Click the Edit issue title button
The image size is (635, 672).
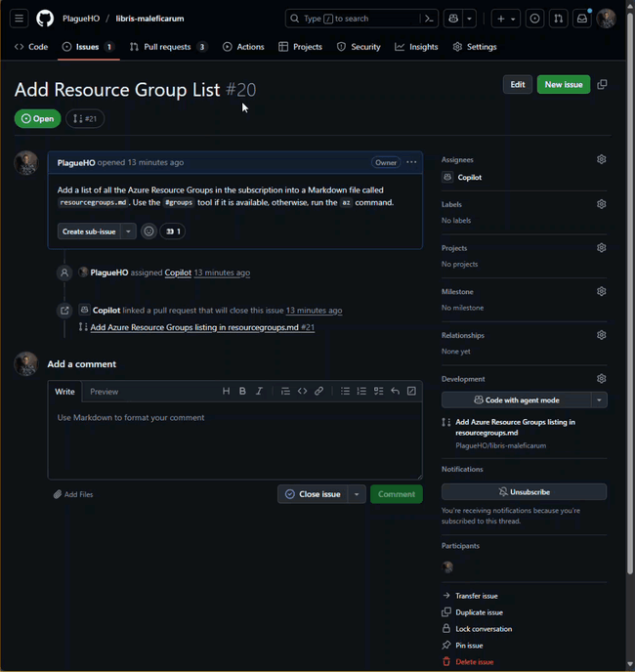point(518,84)
